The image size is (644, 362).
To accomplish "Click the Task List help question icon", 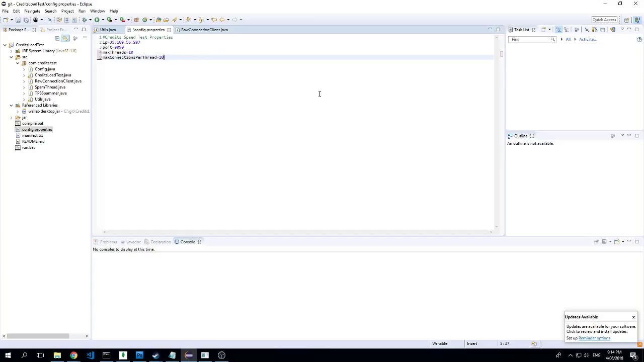I will click(639, 39).
